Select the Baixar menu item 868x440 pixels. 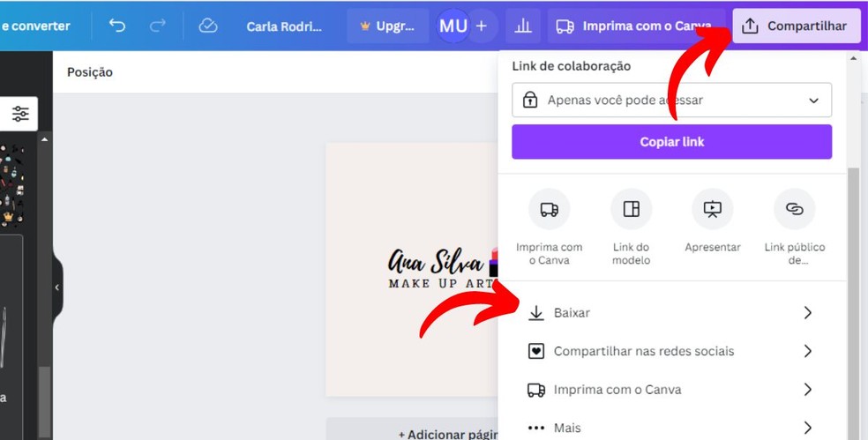pyautogui.click(x=671, y=313)
